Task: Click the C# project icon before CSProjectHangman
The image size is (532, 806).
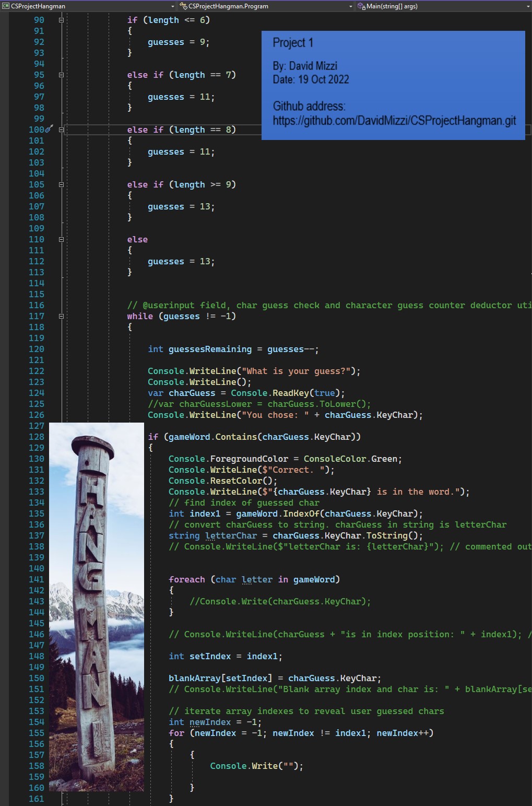Action: (4, 6)
